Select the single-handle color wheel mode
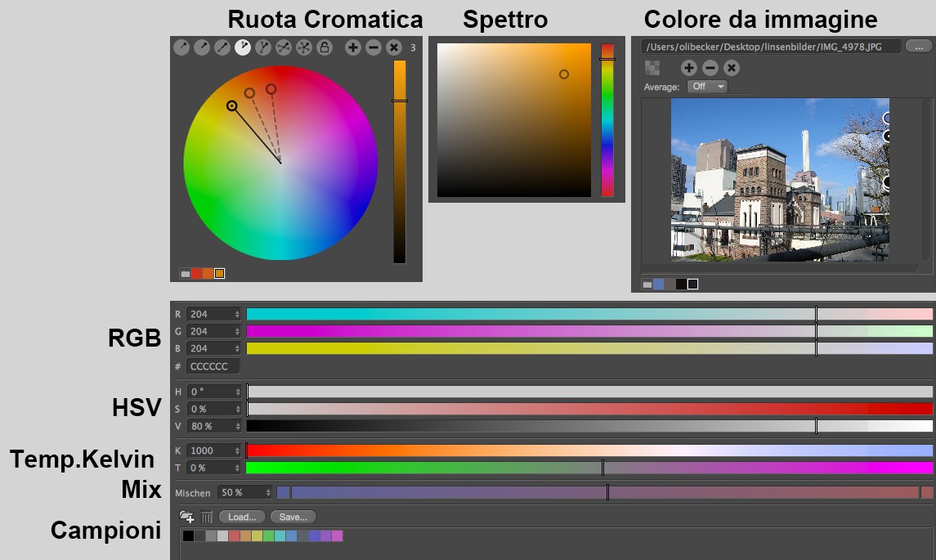Screen dimensions: 936x560 [202, 47]
